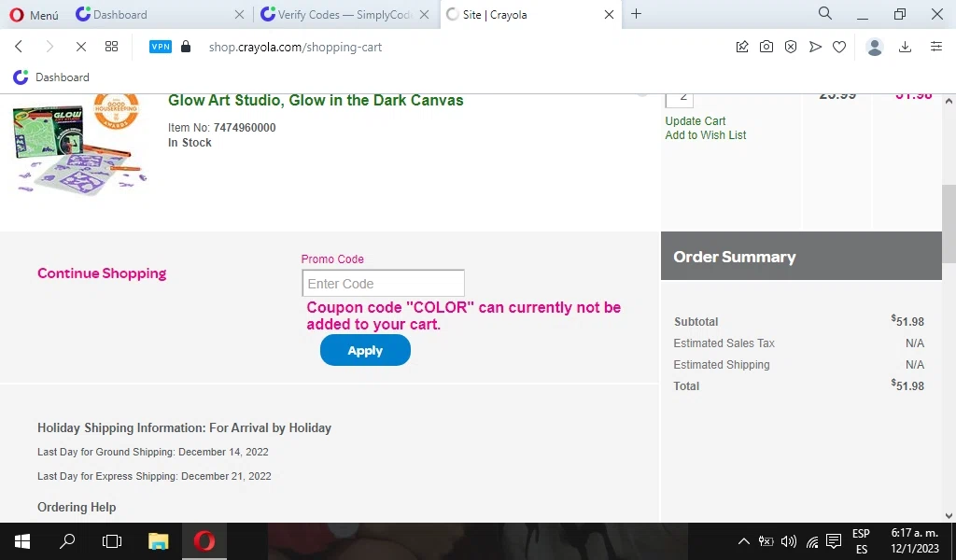Go forward with the forward arrow
Screen dimensions: 956x560
50,47
